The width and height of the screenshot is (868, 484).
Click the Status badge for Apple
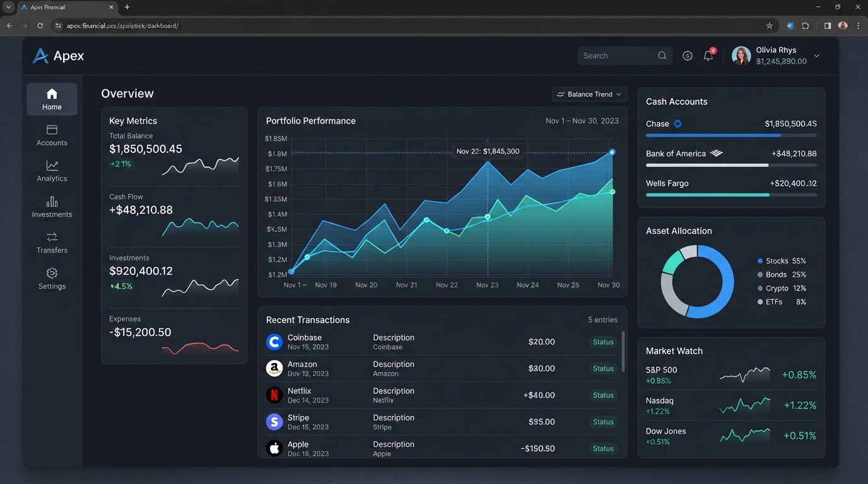603,448
